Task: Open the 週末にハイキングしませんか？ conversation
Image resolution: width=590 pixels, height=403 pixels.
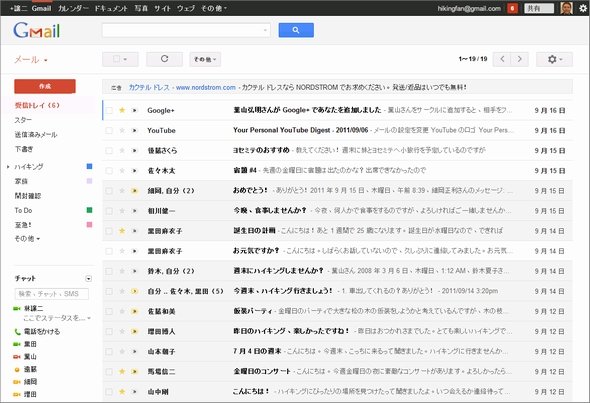Action: 278,271
